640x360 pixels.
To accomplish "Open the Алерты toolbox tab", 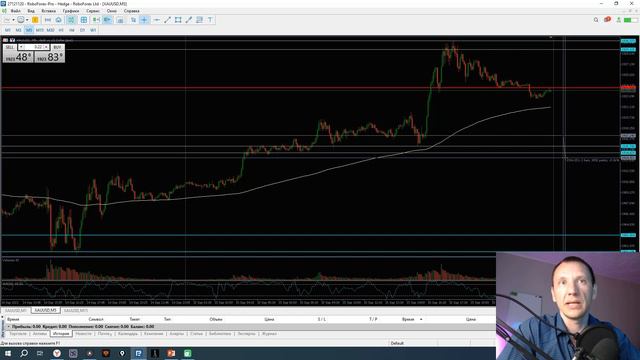I will (x=176, y=334).
